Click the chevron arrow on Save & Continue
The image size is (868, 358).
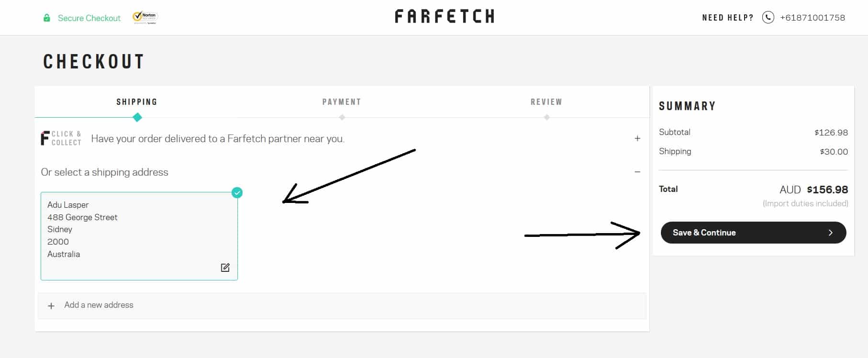(x=831, y=233)
